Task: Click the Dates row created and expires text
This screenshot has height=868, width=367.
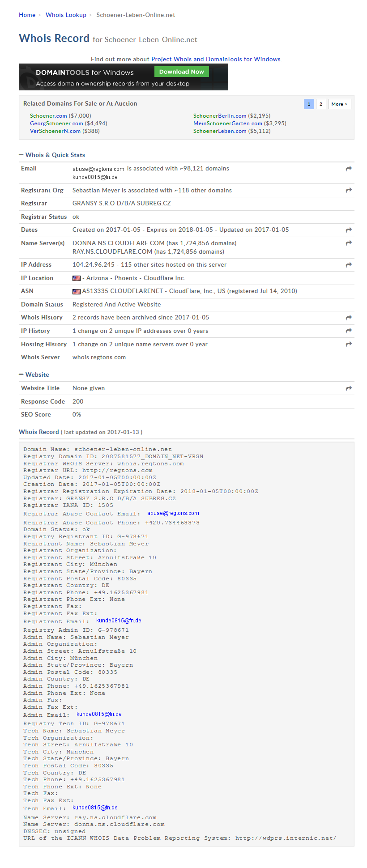Action: tap(181, 230)
